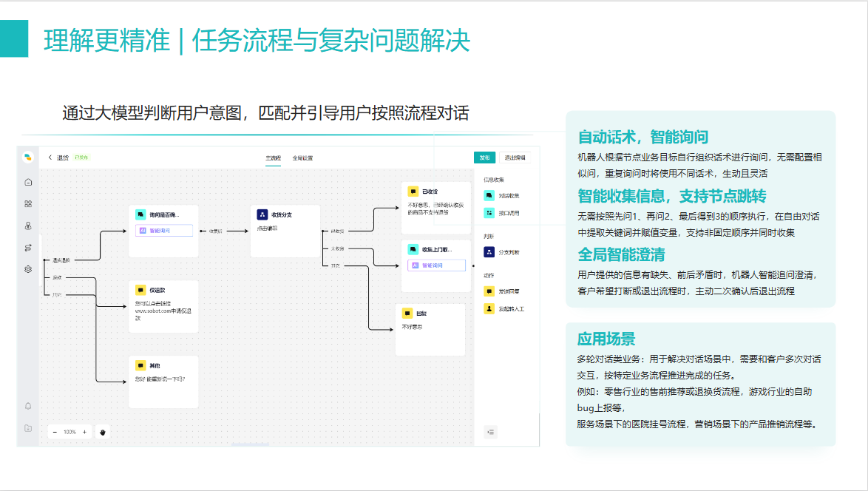Click the 已发布 status tag
The image size is (868, 491).
pyautogui.click(x=81, y=158)
